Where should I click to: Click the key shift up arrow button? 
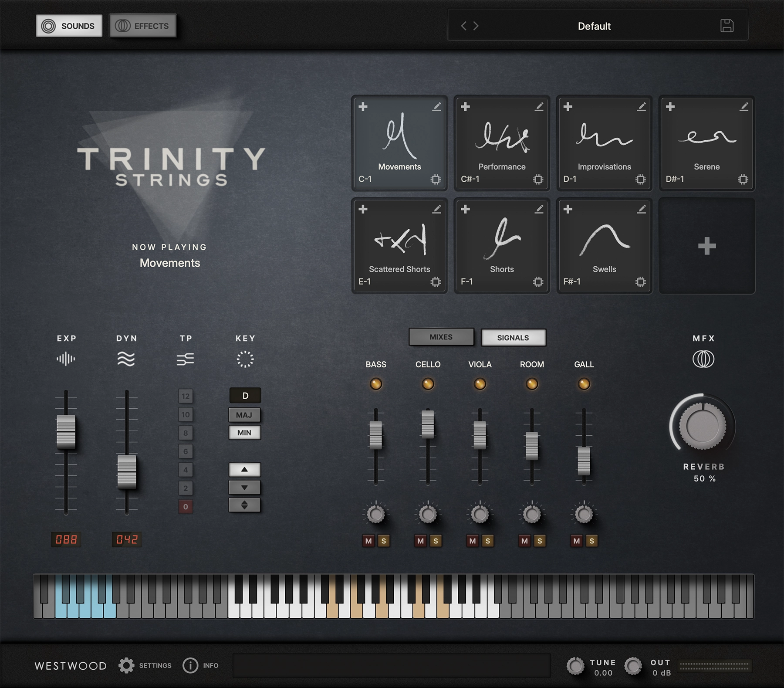244,469
